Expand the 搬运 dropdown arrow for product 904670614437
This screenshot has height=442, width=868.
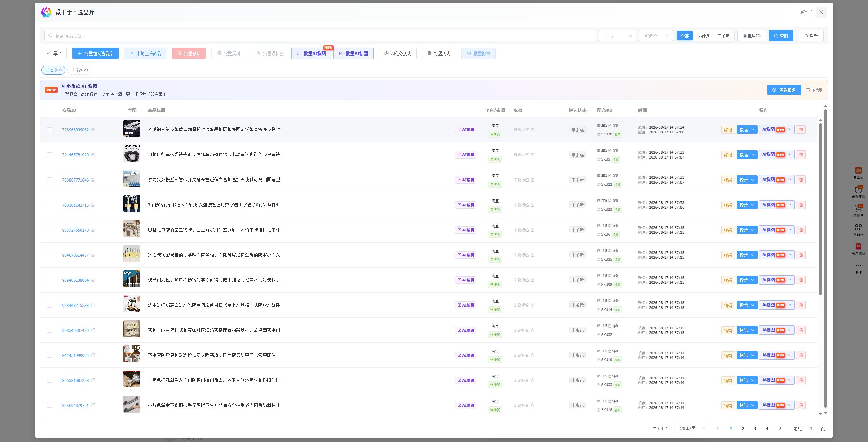click(753, 255)
